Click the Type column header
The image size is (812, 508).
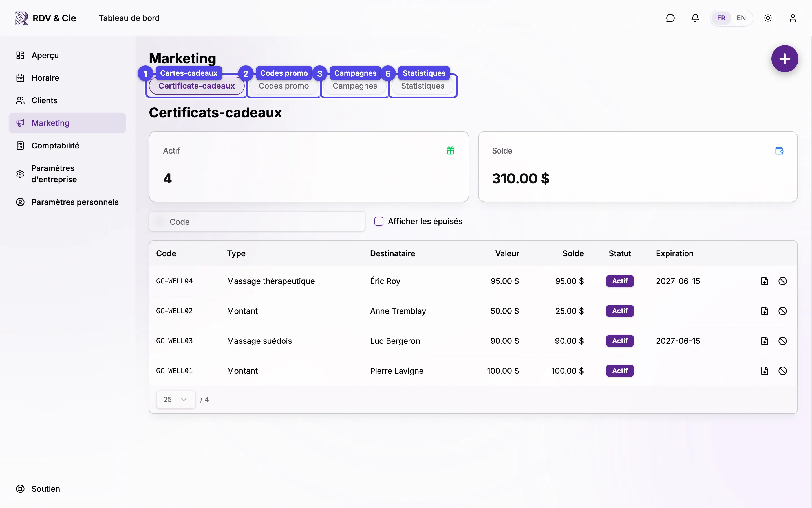coord(236,254)
